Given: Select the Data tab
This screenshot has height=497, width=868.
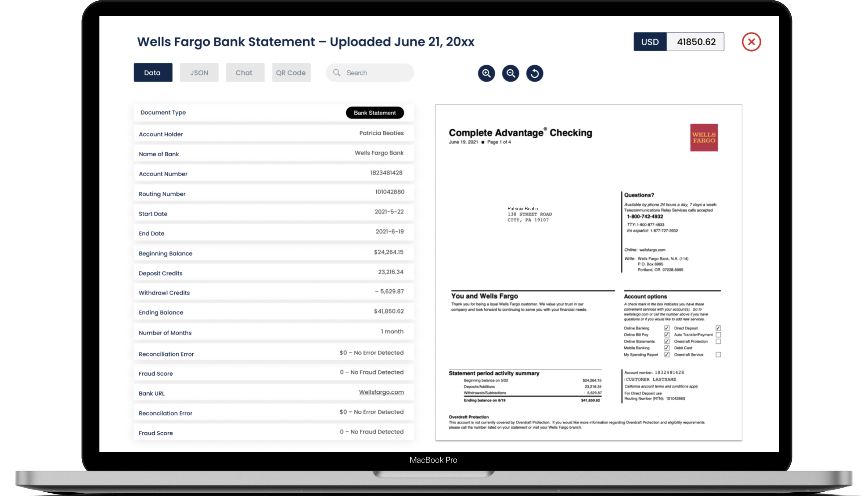Looking at the screenshot, I should [x=153, y=72].
